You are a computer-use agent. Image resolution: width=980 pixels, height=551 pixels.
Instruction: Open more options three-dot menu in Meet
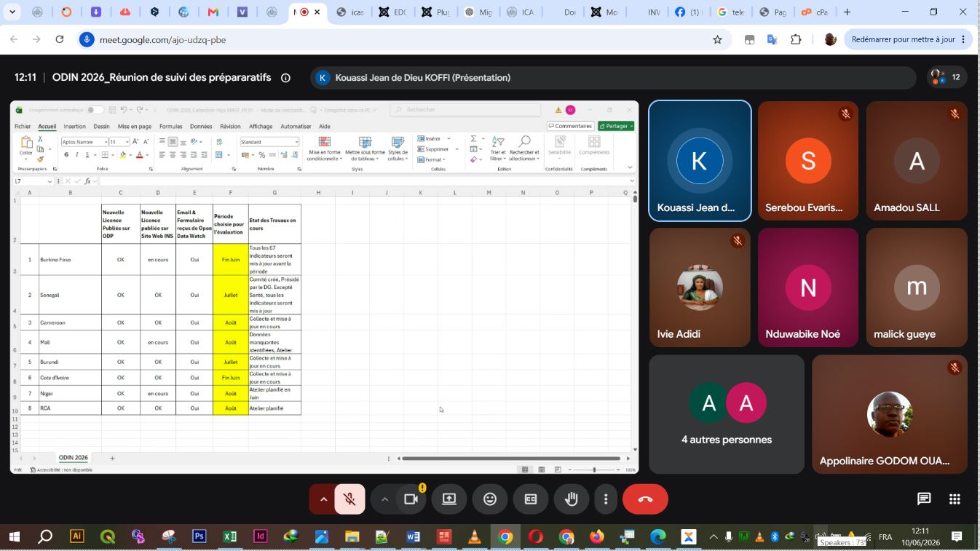[606, 499]
